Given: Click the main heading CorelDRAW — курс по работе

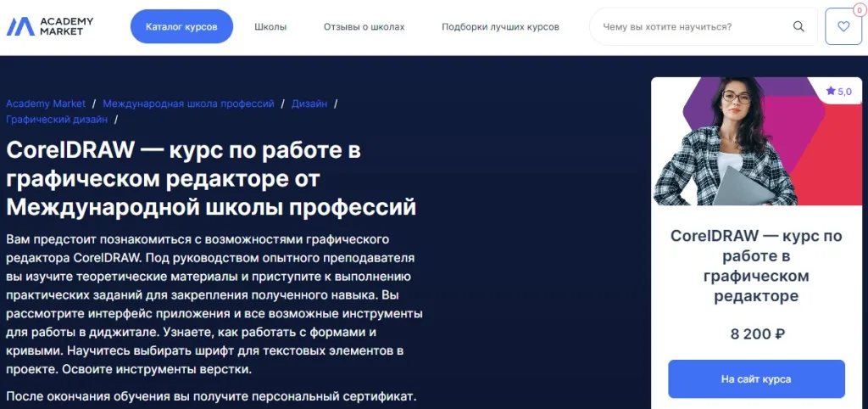Looking at the screenshot, I should [211, 178].
